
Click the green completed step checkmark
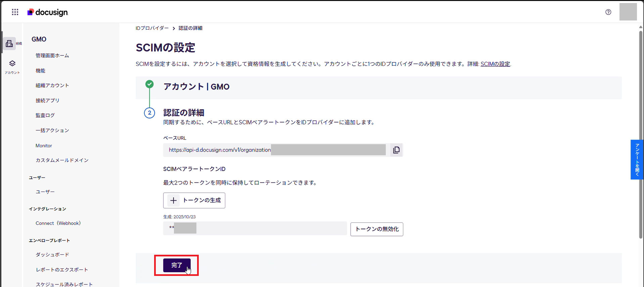(149, 84)
